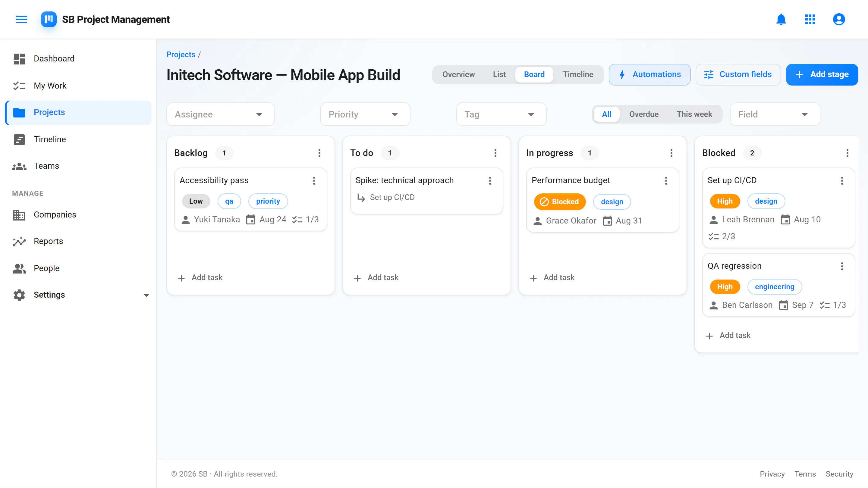This screenshot has height=488, width=868.
Task: Open the hamburger navigation menu
Action: (22, 19)
